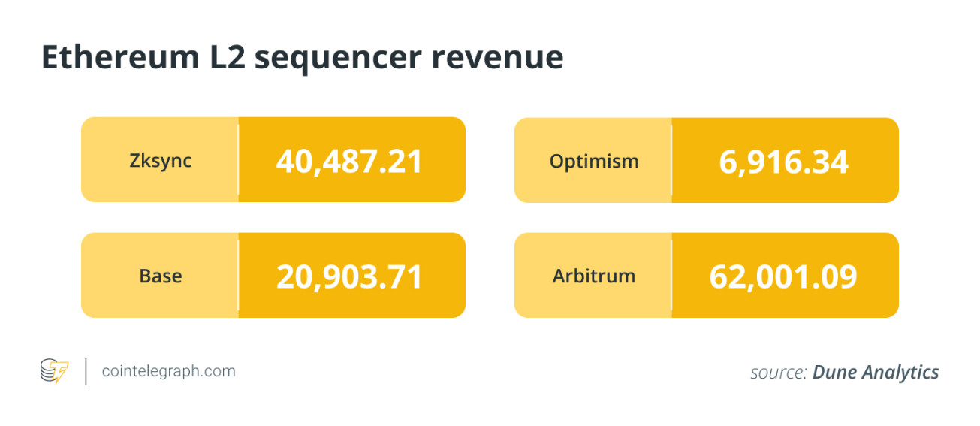Click the Optimism value 6,916.34

[784, 162]
